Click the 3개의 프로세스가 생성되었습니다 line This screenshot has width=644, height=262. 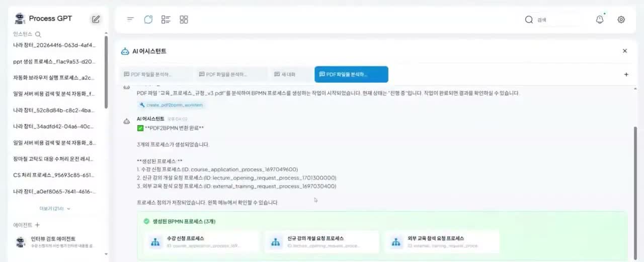coord(173,145)
